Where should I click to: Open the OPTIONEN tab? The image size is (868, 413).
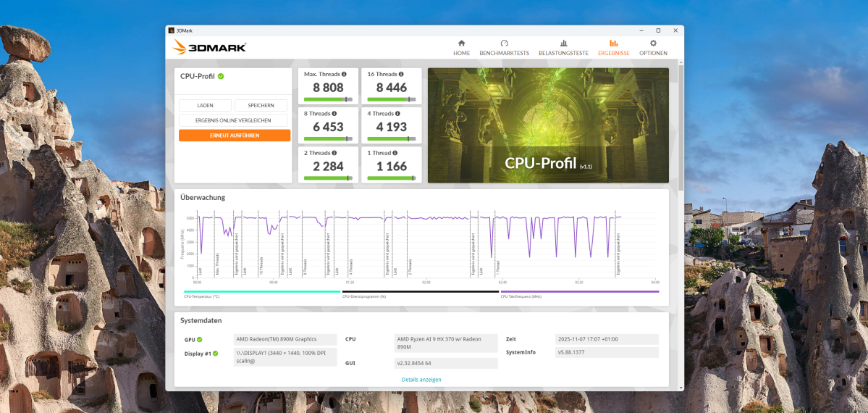click(653, 48)
